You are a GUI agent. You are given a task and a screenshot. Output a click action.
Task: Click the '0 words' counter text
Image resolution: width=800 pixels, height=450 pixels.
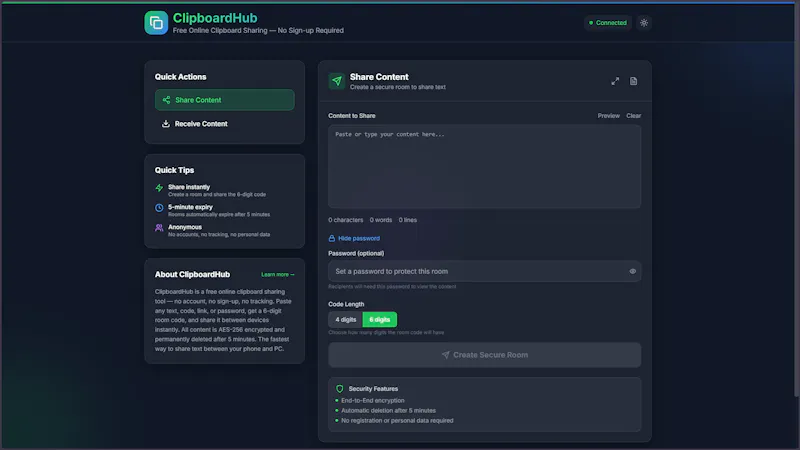(381, 220)
